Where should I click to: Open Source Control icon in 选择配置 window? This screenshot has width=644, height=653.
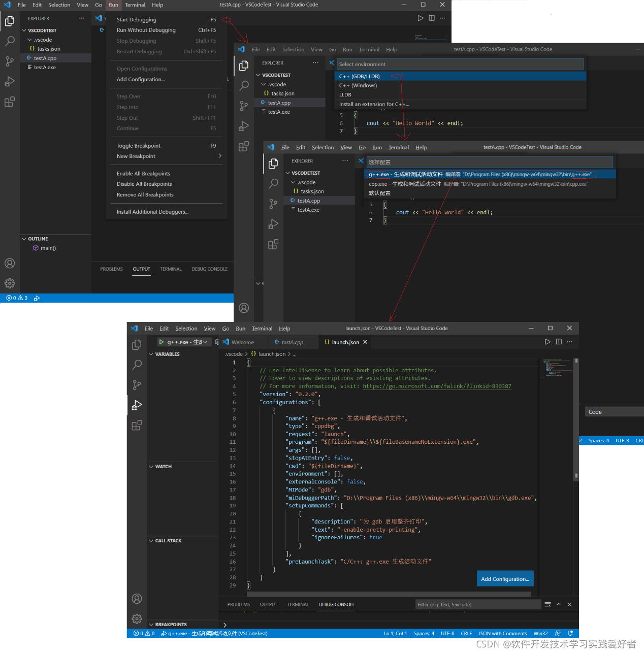(x=273, y=204)
